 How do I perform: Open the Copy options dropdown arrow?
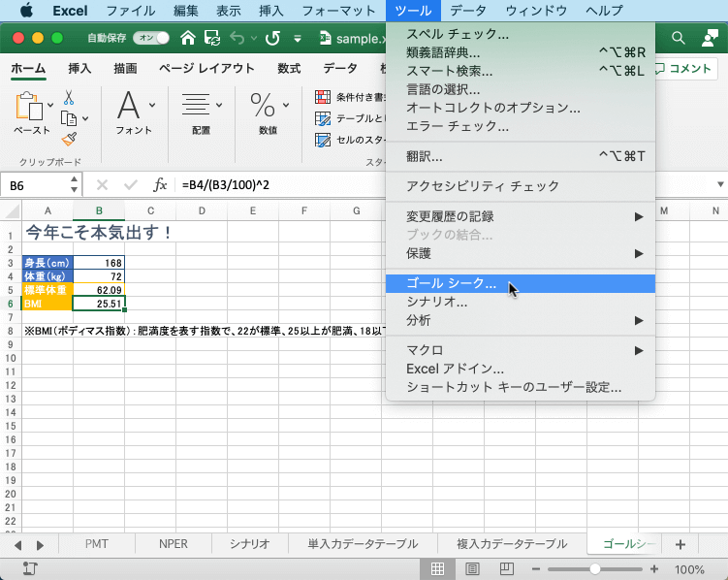(x=85, y=119)
